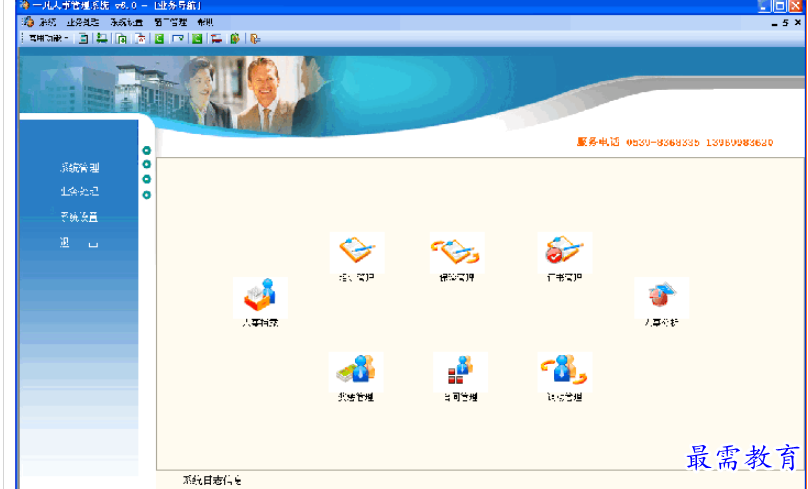This screenshot has height=489, width=808.
Task: Restore the inner child window via menu bar
Action: tap(786, 23)
